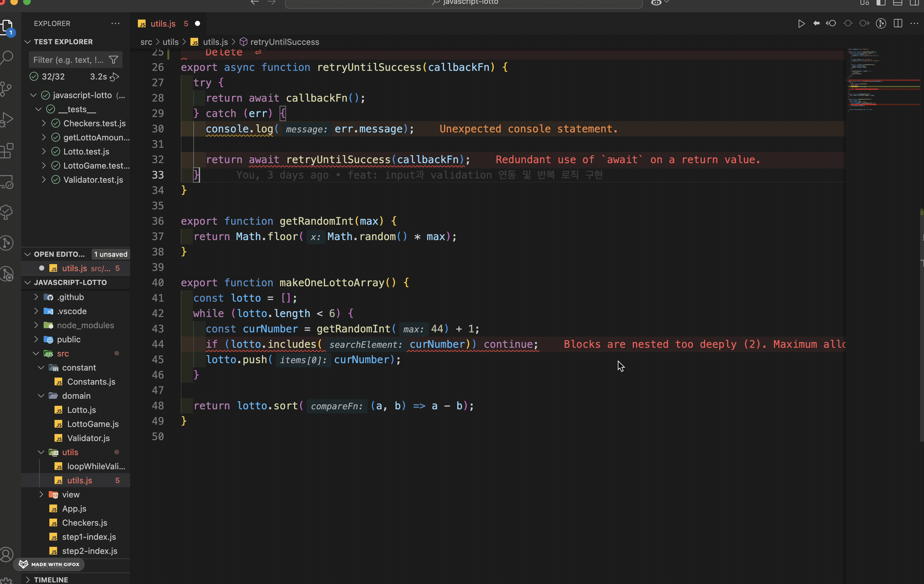Open the GitLens inspect icon in the activity bar

point(7,274)
